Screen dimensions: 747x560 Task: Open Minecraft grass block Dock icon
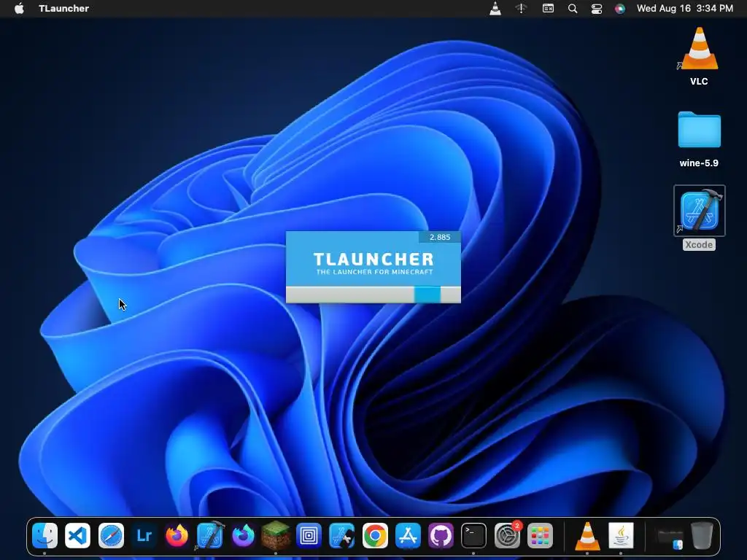click(x=276, y=535)
